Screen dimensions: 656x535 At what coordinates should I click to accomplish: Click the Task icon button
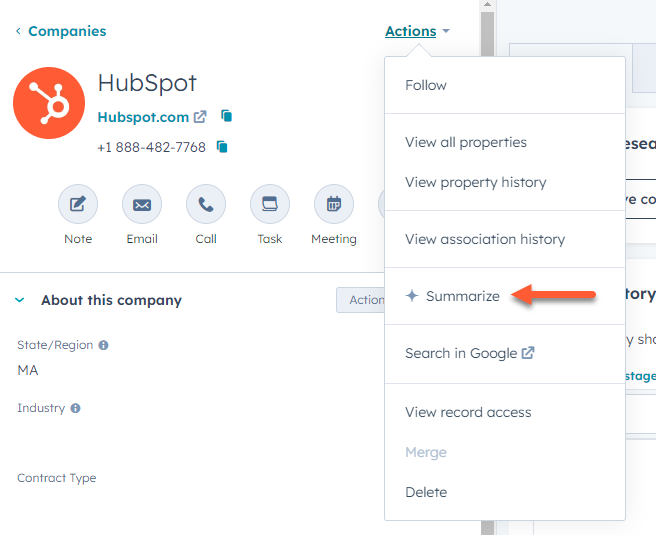(270, 205)
